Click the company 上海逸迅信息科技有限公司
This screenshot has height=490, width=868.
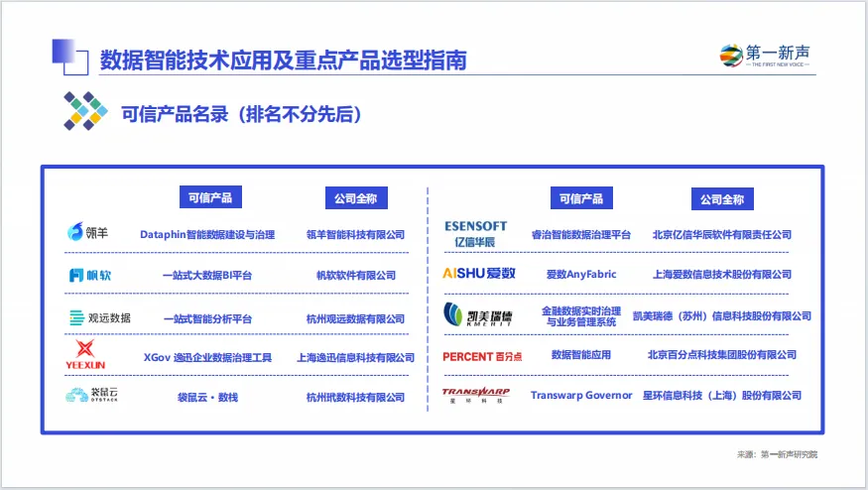point(356,358)
